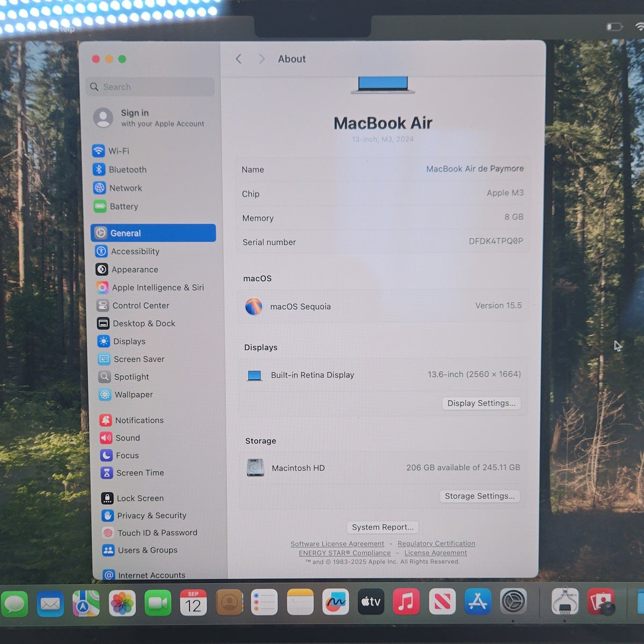The image size is (644, 644).
Task: Open Photos from the Dock
Action: [122, 603]
